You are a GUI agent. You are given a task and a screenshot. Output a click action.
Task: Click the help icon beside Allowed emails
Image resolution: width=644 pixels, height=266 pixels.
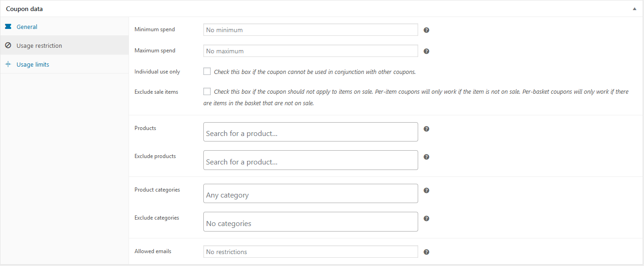click(x=426, y=252)
